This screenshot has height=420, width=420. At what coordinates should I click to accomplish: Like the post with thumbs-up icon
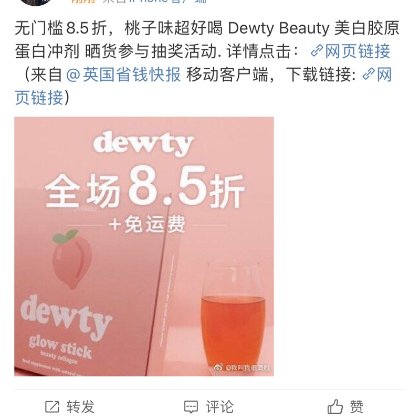tap(335, 407)
